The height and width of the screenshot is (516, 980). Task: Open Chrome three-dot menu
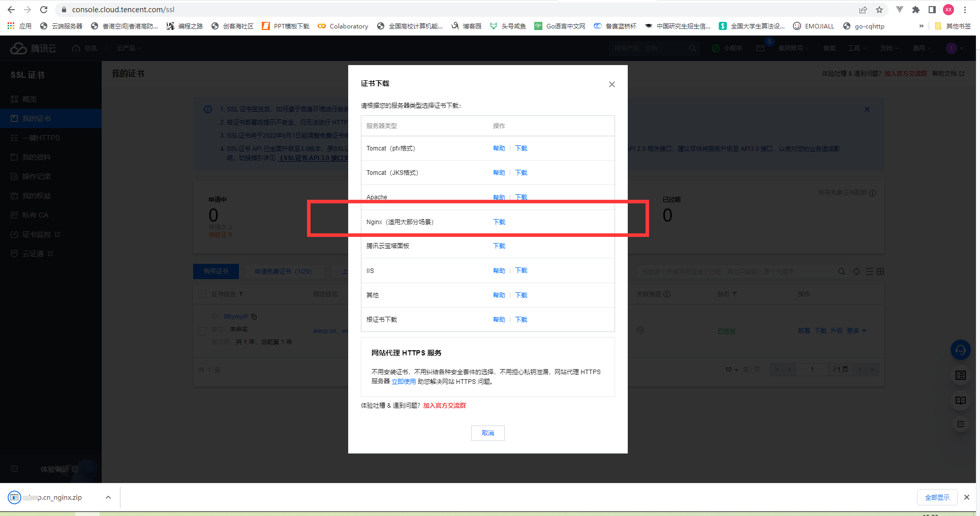tap(965, 10)
